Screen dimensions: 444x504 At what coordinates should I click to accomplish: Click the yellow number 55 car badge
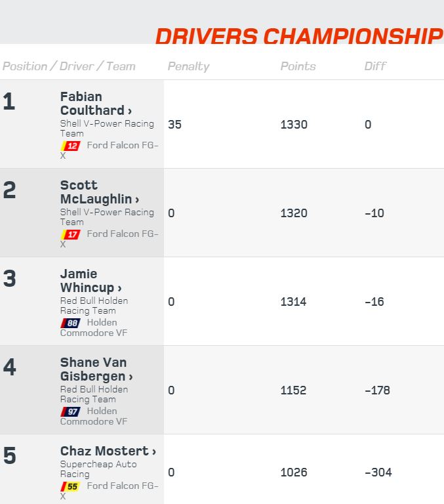[71, 486]
